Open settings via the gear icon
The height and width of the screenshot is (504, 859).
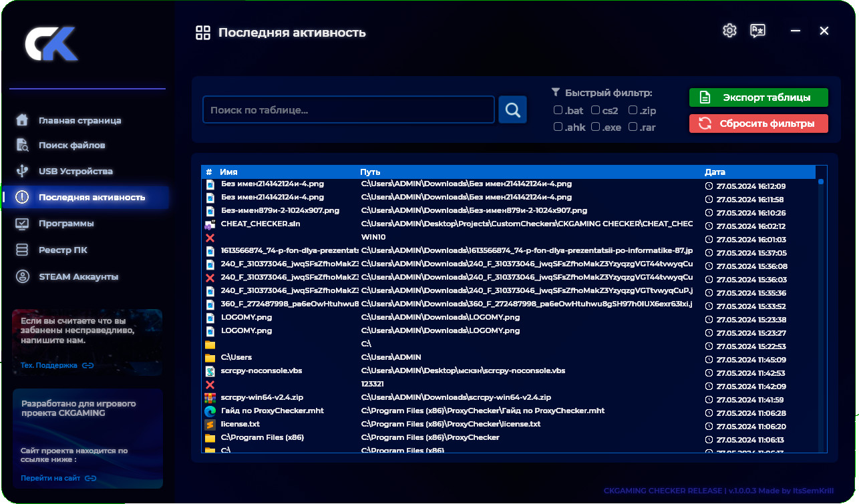[x=729, y=31]
